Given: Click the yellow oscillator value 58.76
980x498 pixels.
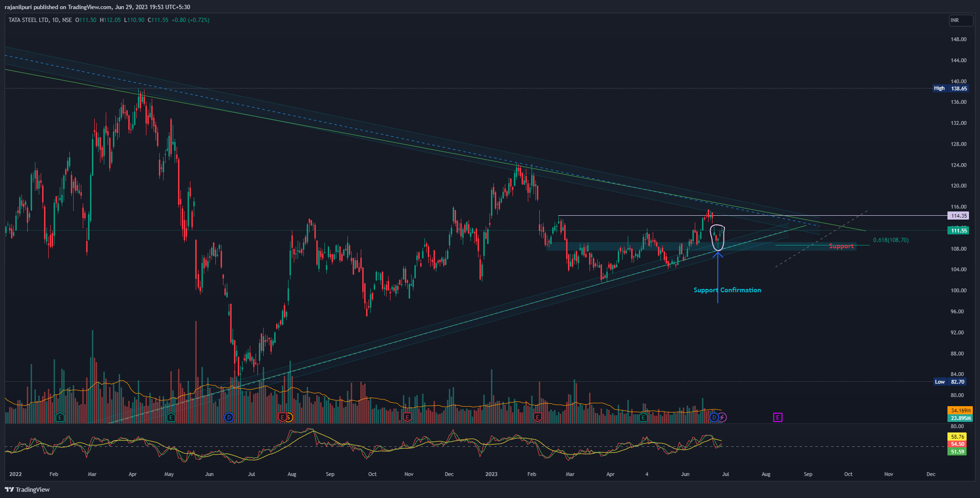Looking at the screenshot, I should click(957, 437).
